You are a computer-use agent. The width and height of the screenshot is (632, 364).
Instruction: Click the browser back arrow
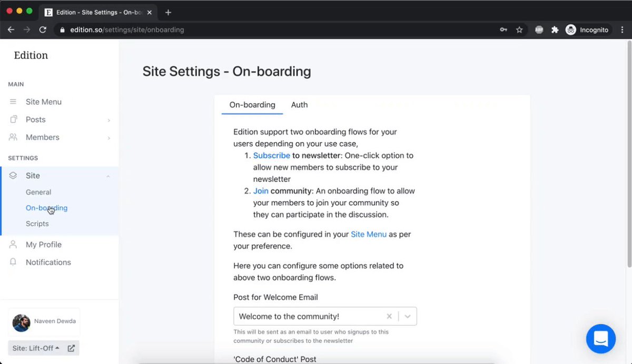[x=11, y=30]
